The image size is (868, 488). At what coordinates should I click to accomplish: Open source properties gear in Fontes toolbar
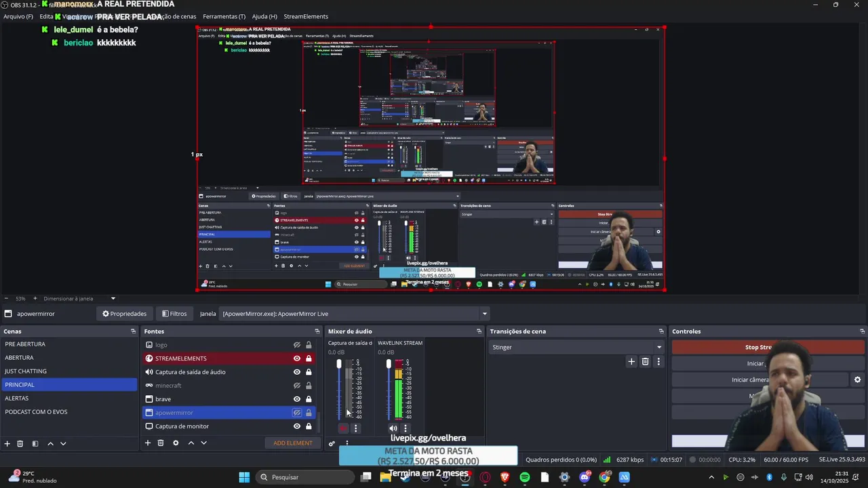[176, 443]
